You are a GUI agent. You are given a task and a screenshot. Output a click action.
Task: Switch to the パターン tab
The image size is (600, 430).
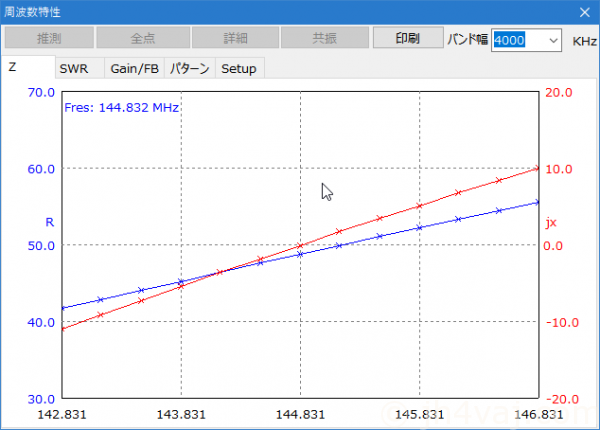[x=189, y=68]
